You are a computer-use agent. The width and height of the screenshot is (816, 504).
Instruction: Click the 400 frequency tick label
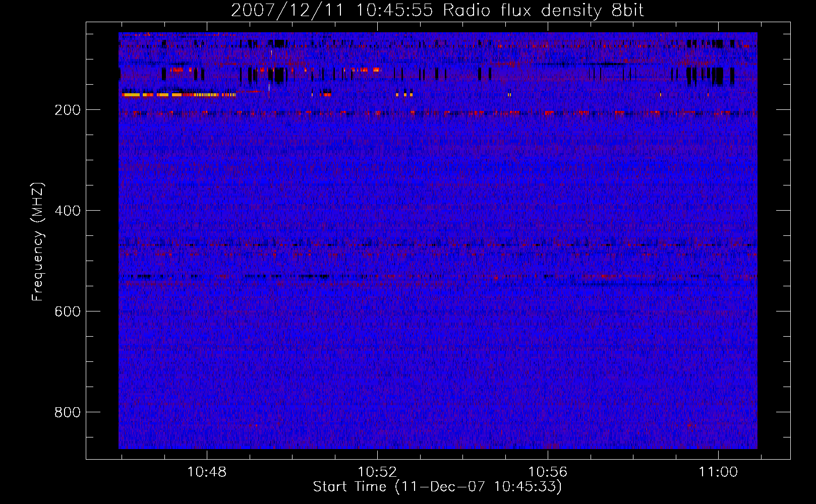68,211
